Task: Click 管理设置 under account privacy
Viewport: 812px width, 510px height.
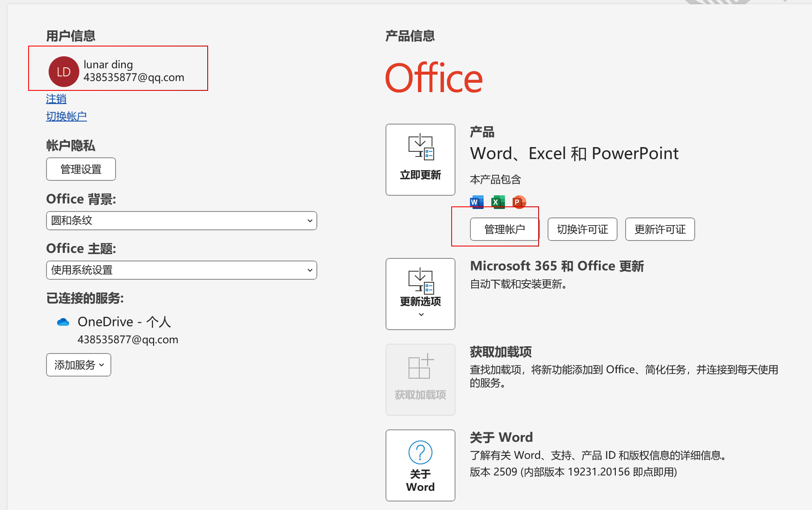Action: [81, 169]
